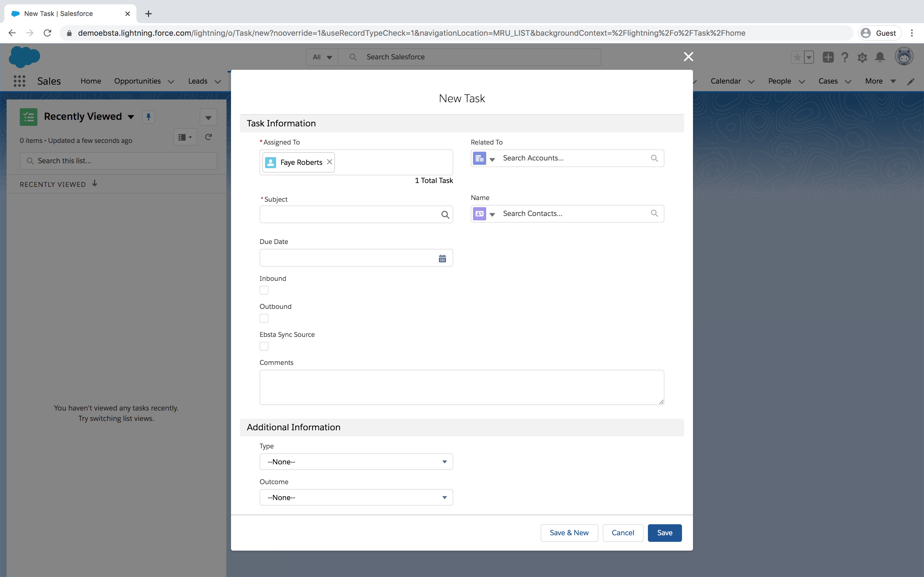The height and width of the screenshot is (577, 924).
Task: Open the Type dropdown
Action: point(356,462)
